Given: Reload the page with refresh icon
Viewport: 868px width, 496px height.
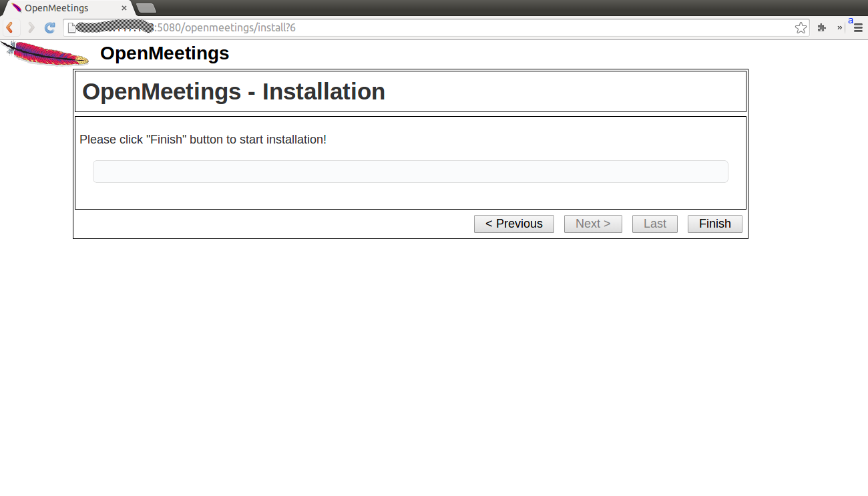Looking at the screenshot, I should 49,27.
